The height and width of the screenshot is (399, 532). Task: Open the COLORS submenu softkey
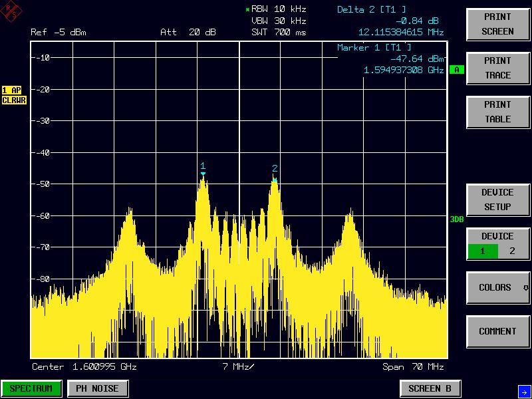coord(497,288)
